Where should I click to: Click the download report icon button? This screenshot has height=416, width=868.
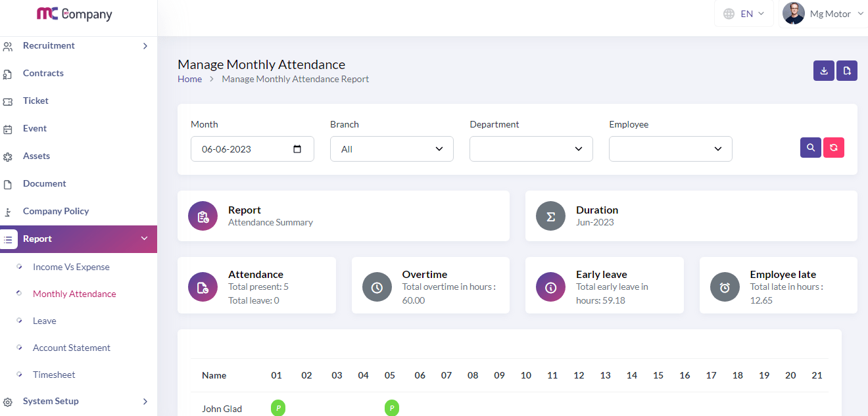pyautogui.click(x=823, y=71)
